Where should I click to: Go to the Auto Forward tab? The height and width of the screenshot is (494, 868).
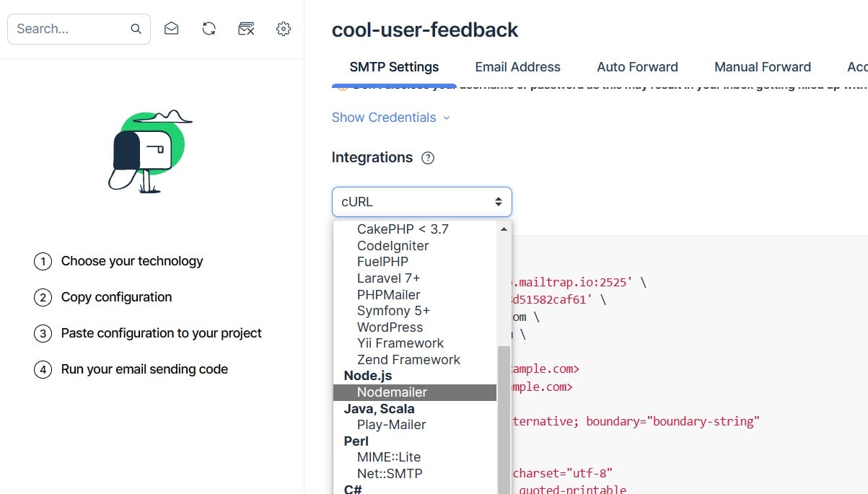[x=637, y=67]
